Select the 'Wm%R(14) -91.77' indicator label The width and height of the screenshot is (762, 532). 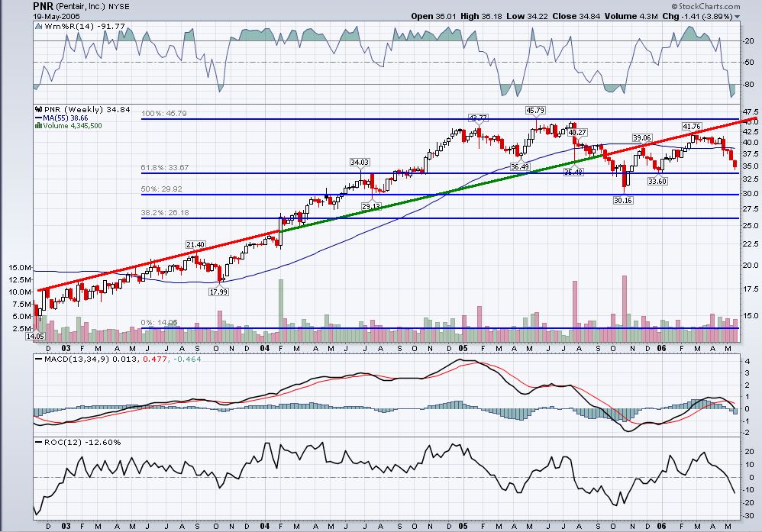tap(85, 26)
